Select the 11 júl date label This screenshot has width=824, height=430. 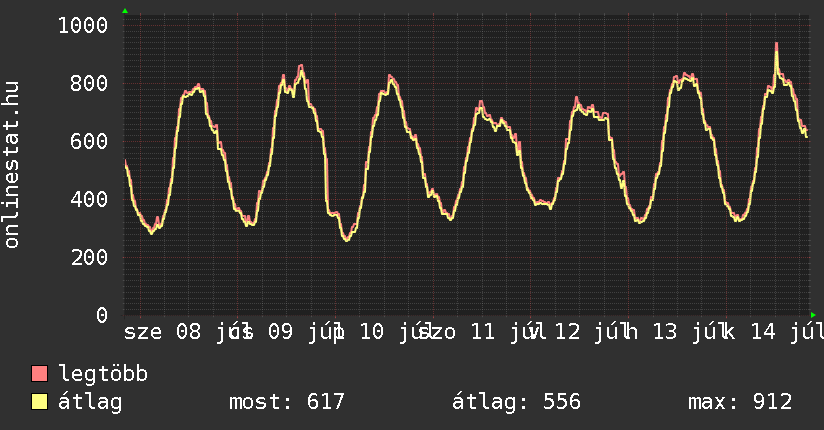tap(503, 332)
